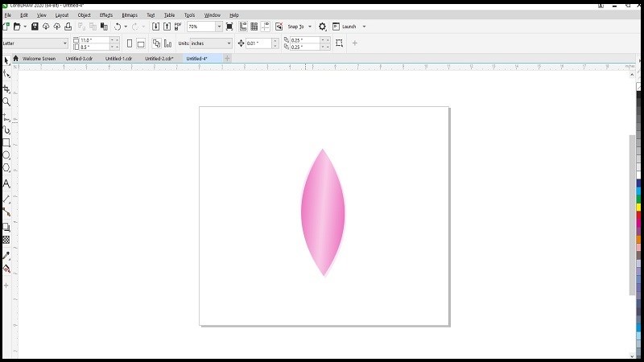Click the Snap To button
644x362 pixels.
296,27
